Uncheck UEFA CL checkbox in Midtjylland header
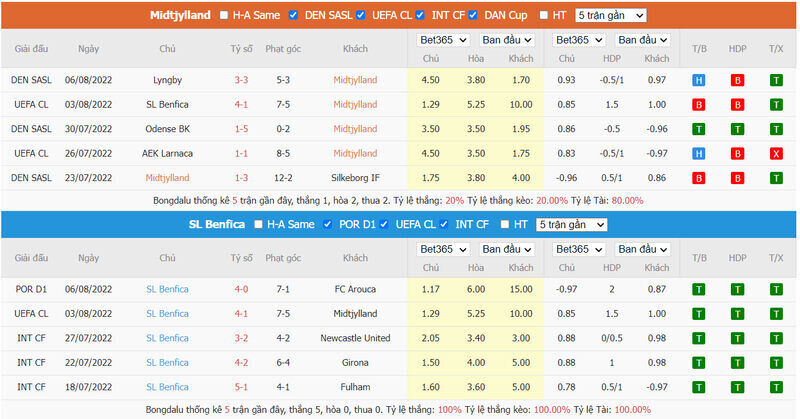800x419 pixels. click(x=361, y=15)
